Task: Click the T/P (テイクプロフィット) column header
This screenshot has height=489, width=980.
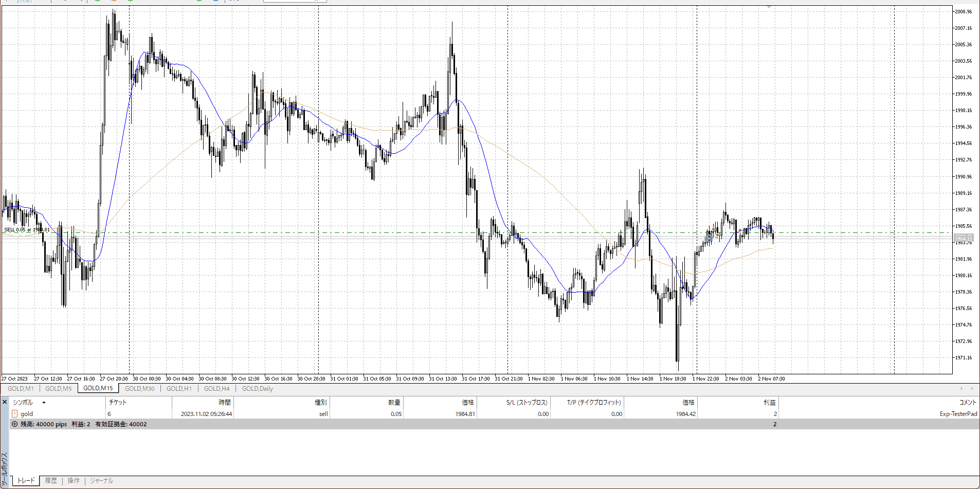Action: (594, 403)
